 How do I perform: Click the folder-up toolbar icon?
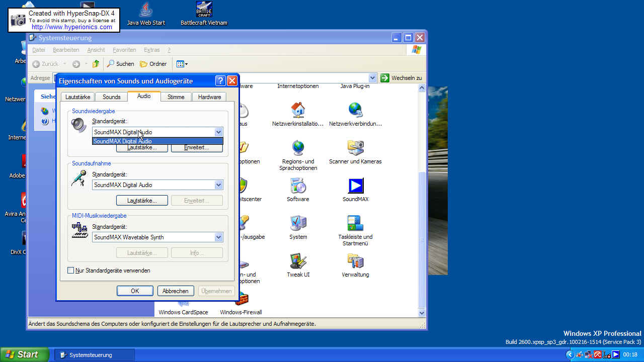[x=96, y=64]
